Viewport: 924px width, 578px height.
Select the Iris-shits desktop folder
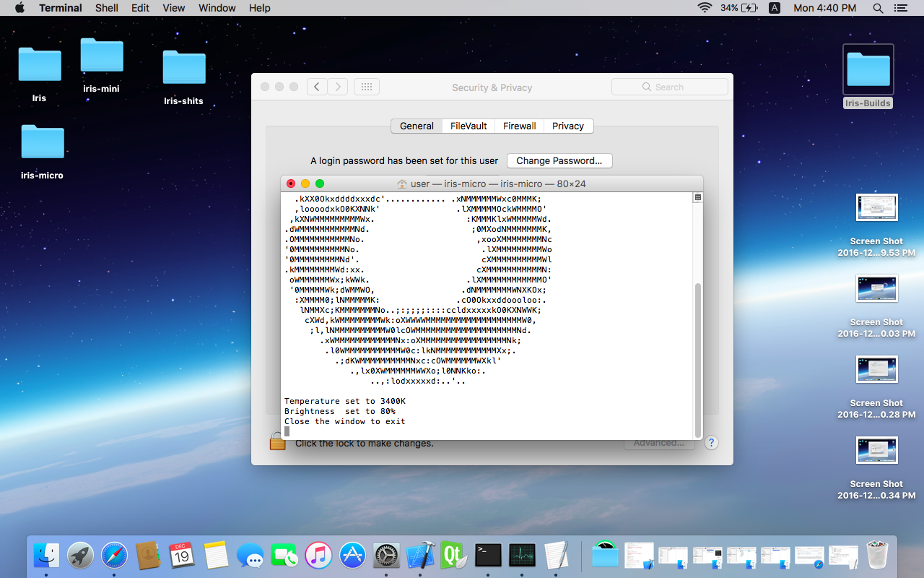183,77
